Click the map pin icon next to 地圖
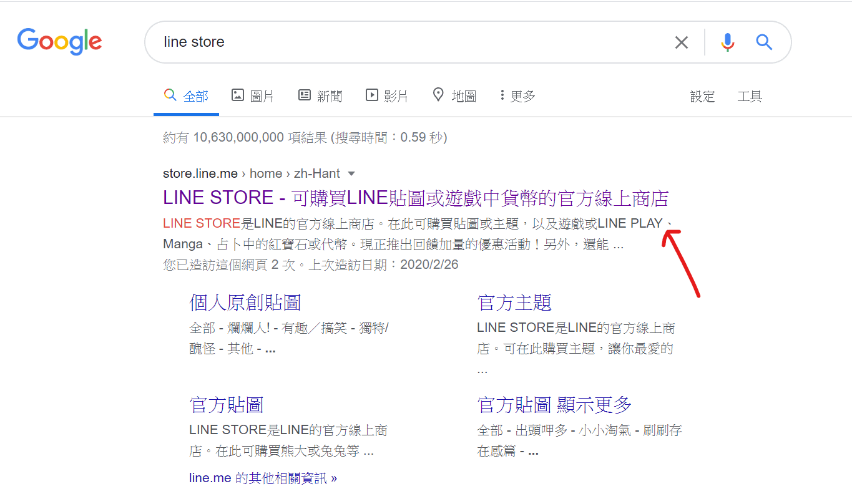This screenshot has height=504, width=852. (438, 95)
